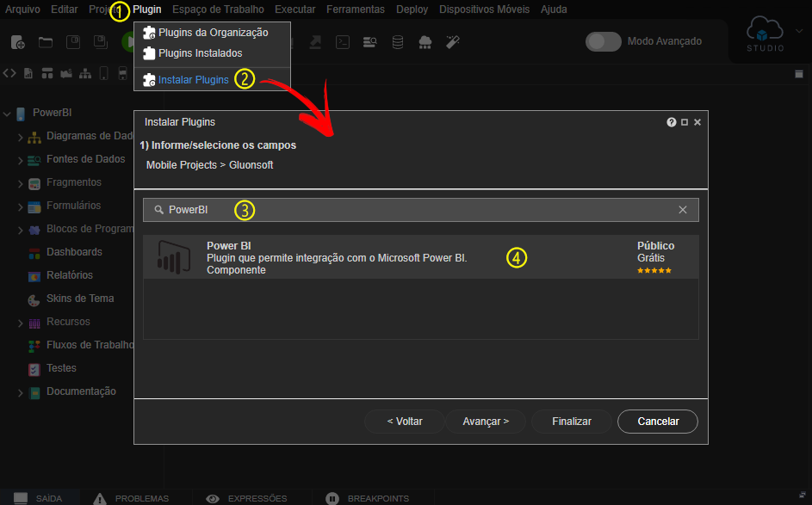The width and height of the screenshot is (812, 505).
Task: Click the hierarchy diagram icon in secondary toolbar
Action: point(85,73)
